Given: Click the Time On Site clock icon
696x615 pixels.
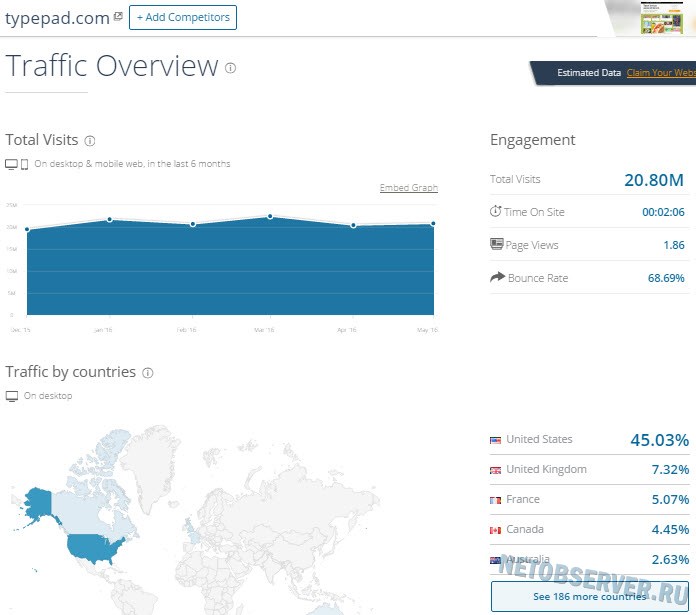Looking at the screenshot, I should click(495, 211).
